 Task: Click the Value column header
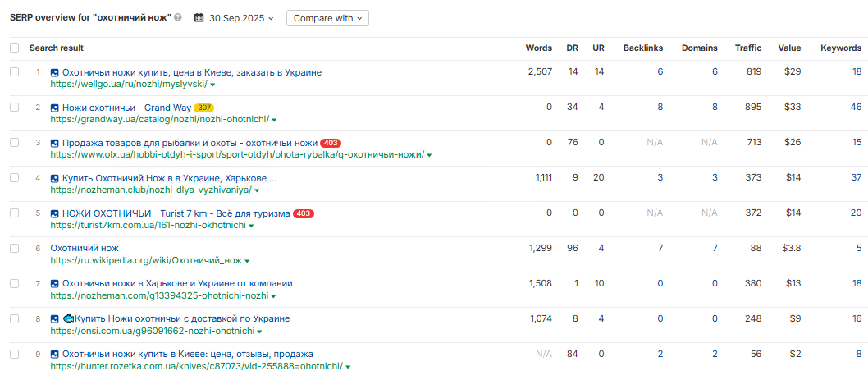coord(789,48)
